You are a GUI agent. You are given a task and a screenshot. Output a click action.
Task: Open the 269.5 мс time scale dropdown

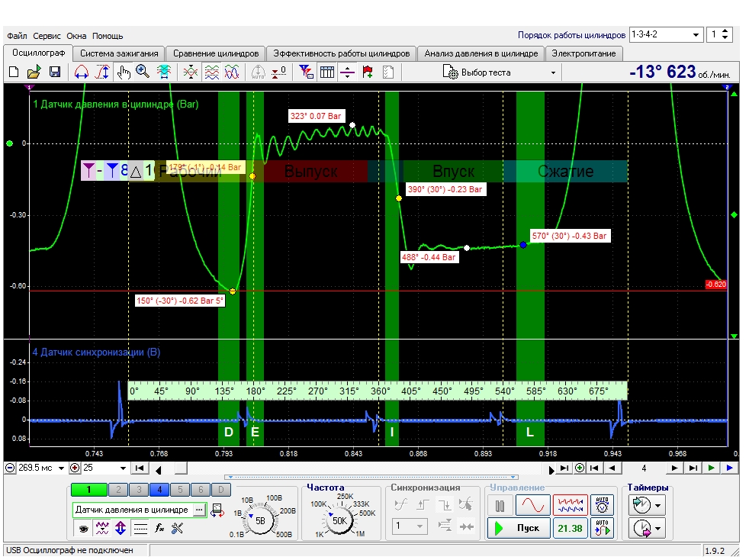(61, 468)
